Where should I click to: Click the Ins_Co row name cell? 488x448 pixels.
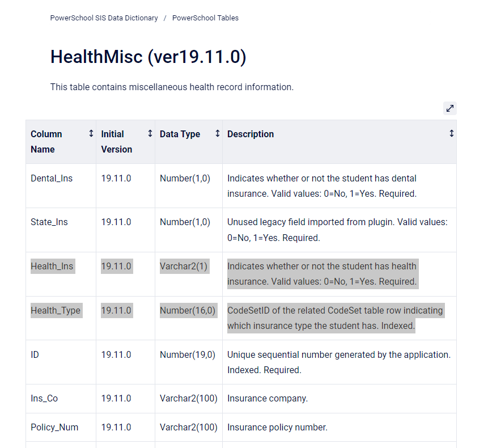point(44,399)
